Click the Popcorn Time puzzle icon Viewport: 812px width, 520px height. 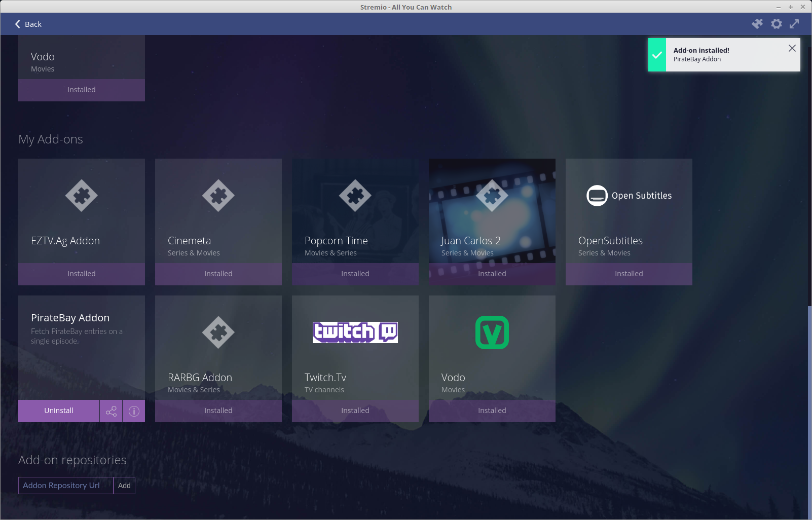point(355,196)
